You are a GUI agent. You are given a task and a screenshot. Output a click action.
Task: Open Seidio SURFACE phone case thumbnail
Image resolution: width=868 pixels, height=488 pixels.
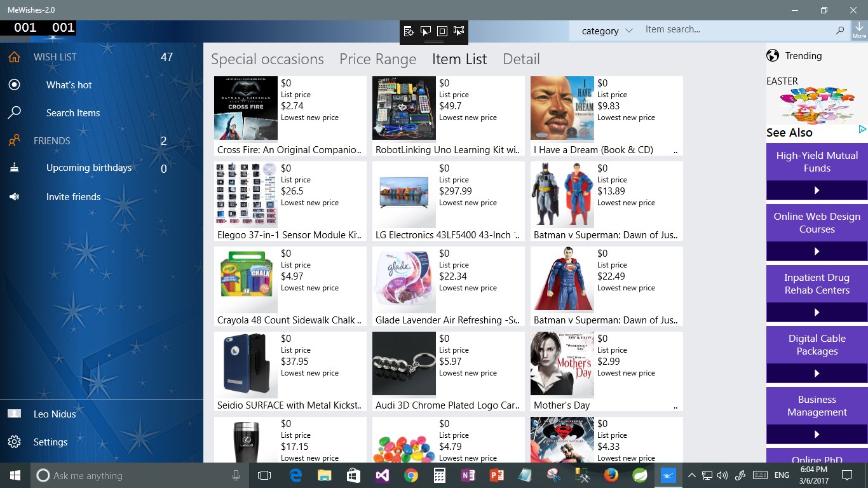click(246, 363)
